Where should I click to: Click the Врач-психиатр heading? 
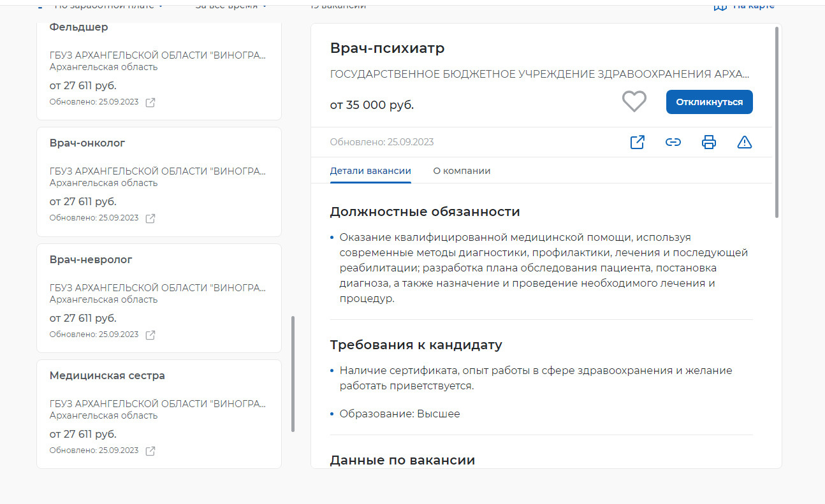[388, 48]
